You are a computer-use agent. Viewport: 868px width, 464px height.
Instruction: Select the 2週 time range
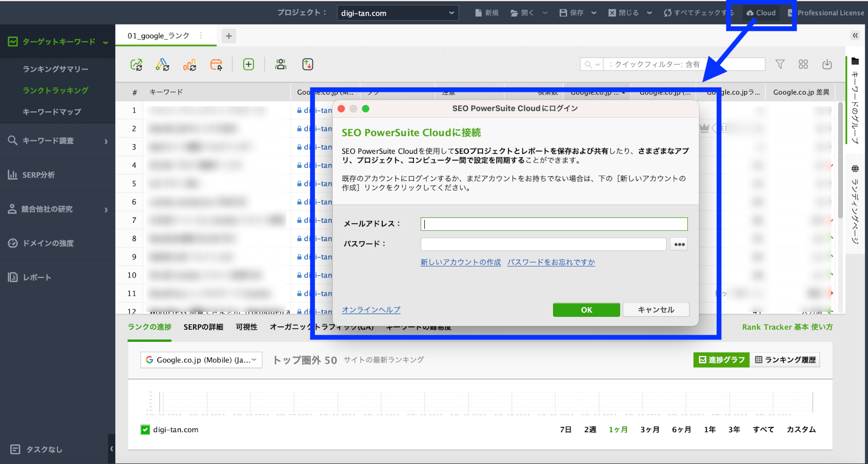(590, 430)
